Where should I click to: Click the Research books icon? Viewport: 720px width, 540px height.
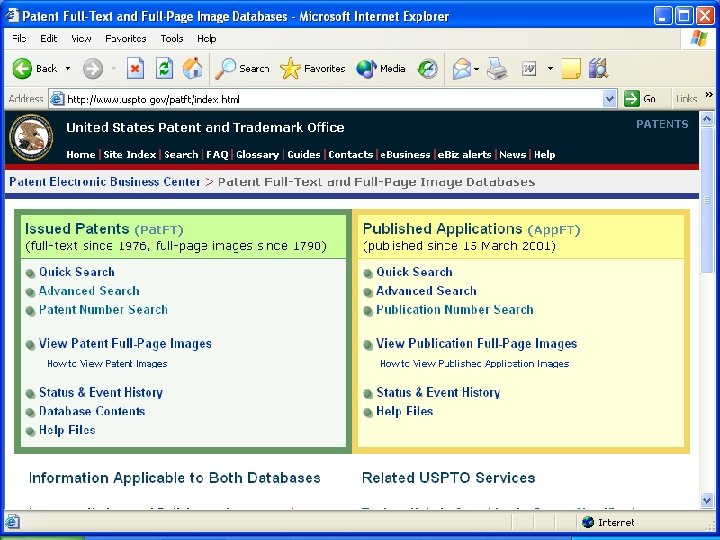coord(598,68)
